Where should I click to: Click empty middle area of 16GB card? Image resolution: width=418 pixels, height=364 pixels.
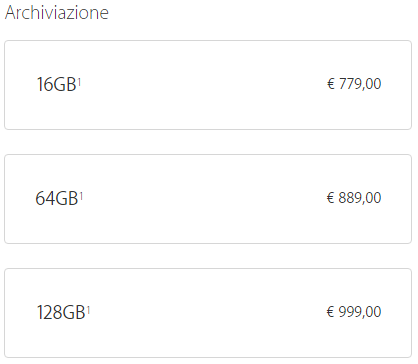coord(203,85)
